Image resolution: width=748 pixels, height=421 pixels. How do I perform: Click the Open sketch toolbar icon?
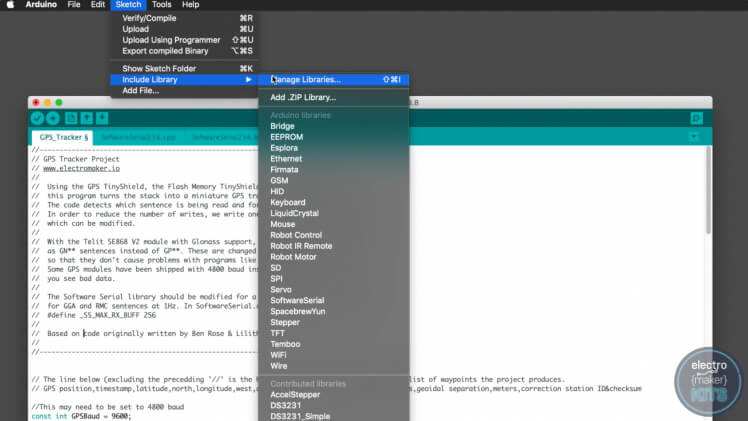[x=86, y=118]
